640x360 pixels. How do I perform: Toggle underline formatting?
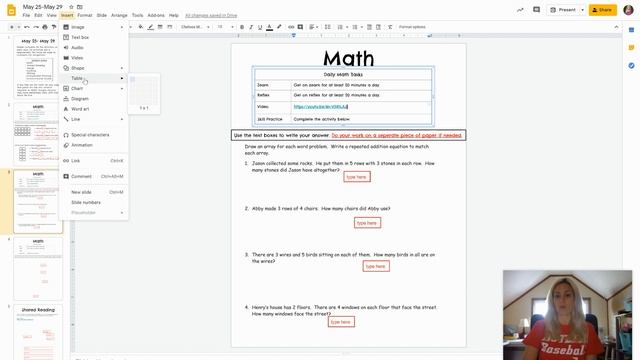coord(260,27)
